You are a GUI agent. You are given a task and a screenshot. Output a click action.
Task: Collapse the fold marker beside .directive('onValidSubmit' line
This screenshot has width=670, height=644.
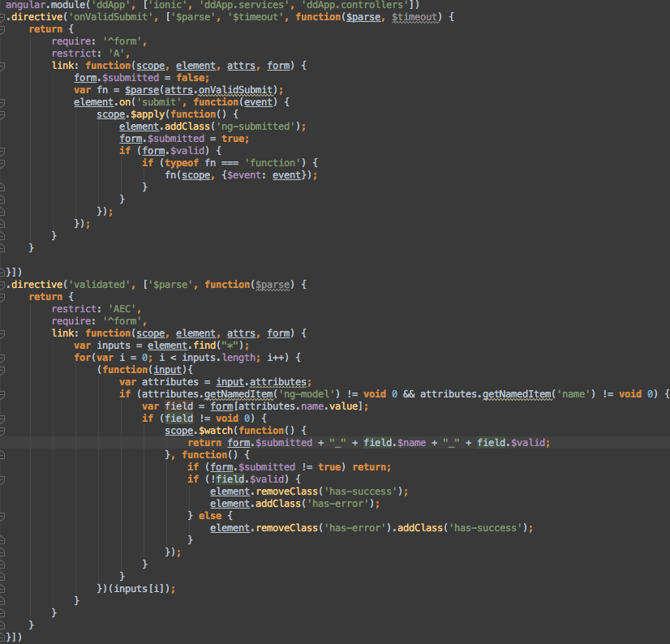point(2,18)
